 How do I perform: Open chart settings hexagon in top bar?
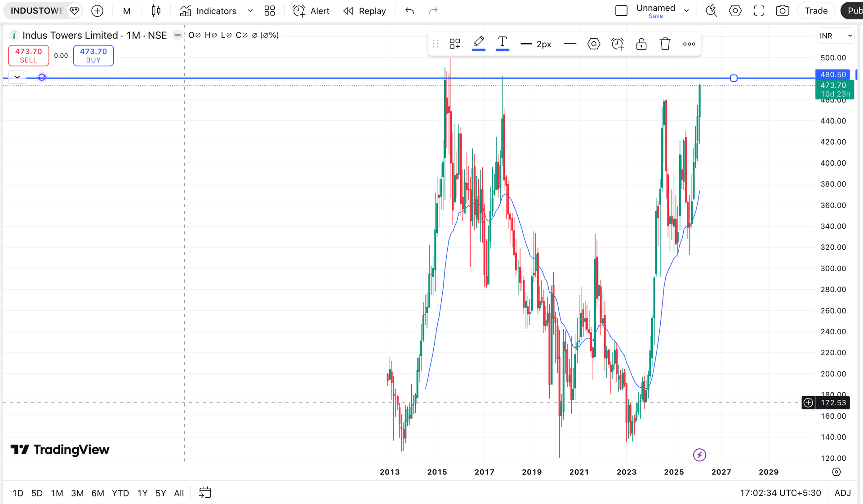pos(735,11)
